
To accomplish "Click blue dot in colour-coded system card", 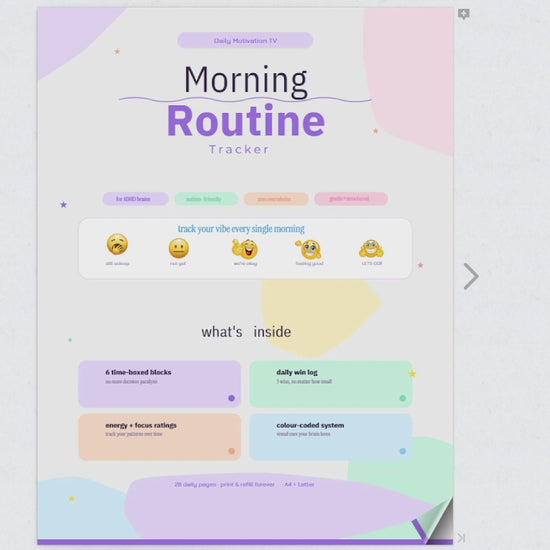I will (x=403, y=451).
